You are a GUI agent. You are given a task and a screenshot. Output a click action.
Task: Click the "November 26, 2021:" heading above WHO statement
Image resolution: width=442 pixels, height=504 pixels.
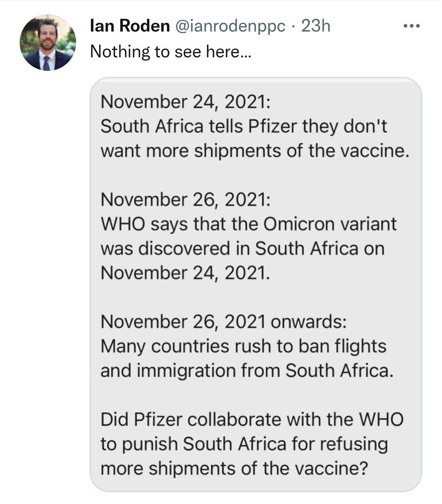pyautogui.click(x=185, y=200)
